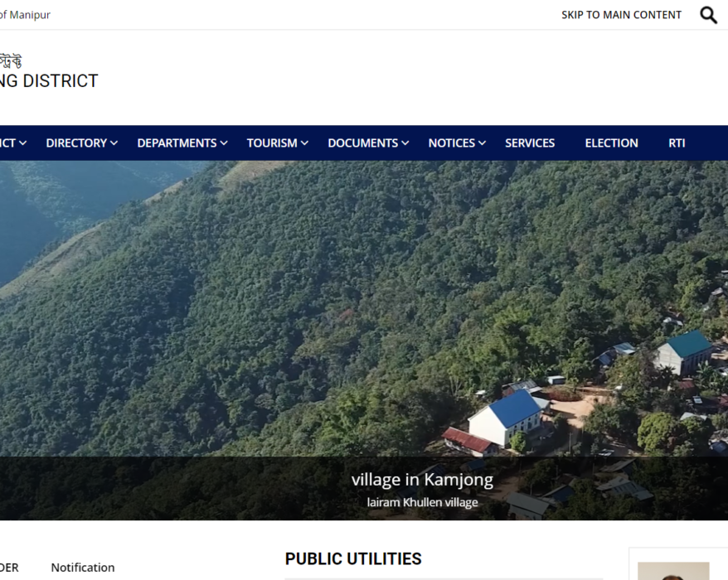Expand the Tourism dropdown arrow
The image size is (728, 580).
(304, 143)
